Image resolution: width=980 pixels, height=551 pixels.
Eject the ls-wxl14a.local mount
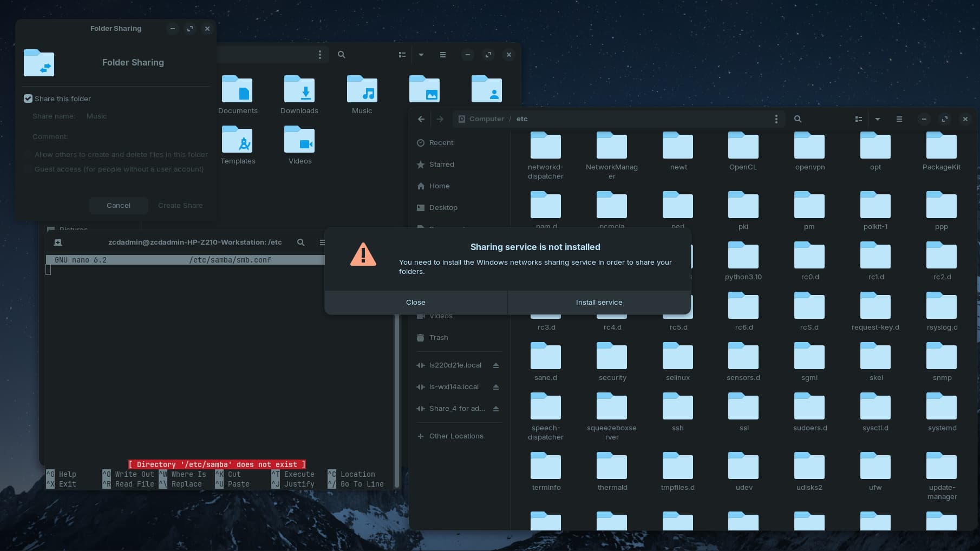click(495, 387)
